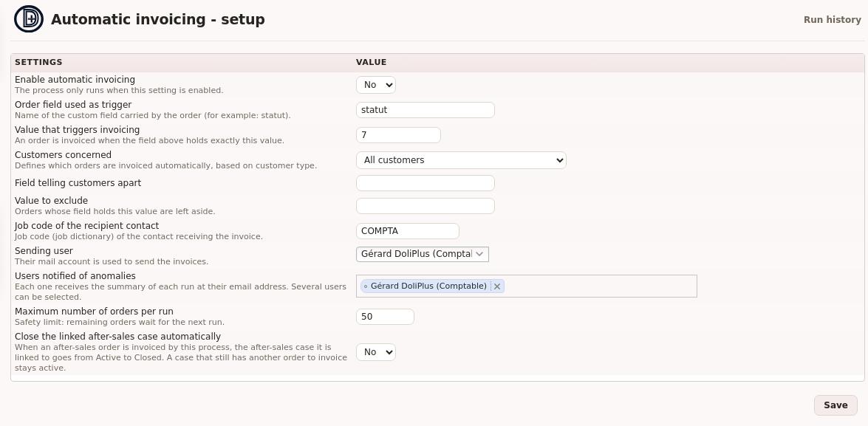Open the Sending user combo box

click(x=423, y=254)
